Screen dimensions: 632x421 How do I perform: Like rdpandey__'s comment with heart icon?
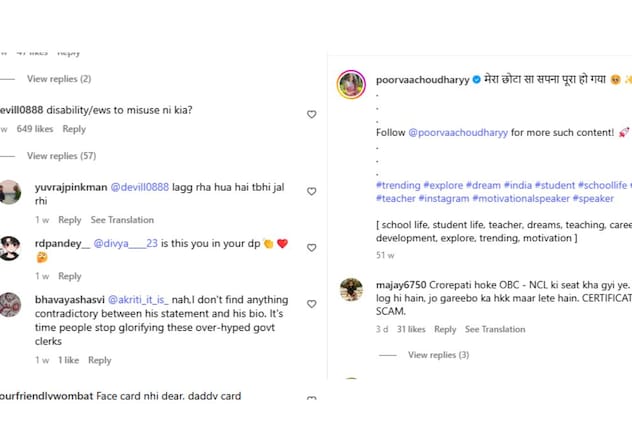pos(311,248)
